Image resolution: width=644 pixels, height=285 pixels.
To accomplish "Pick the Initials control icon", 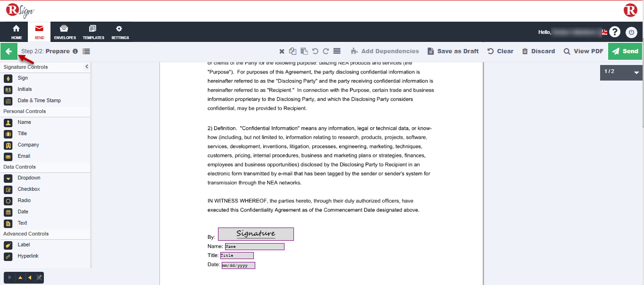I will click(x=8, y=90).
